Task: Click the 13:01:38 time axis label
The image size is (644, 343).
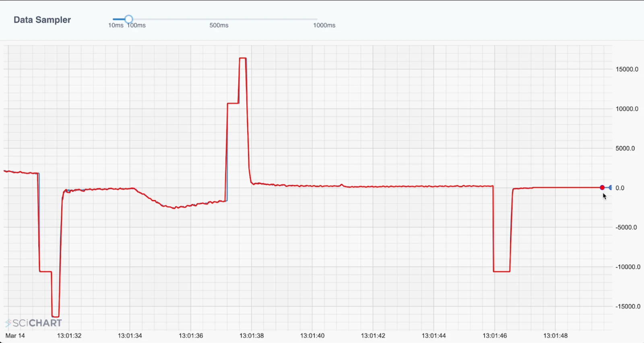Action: [252, 335]
